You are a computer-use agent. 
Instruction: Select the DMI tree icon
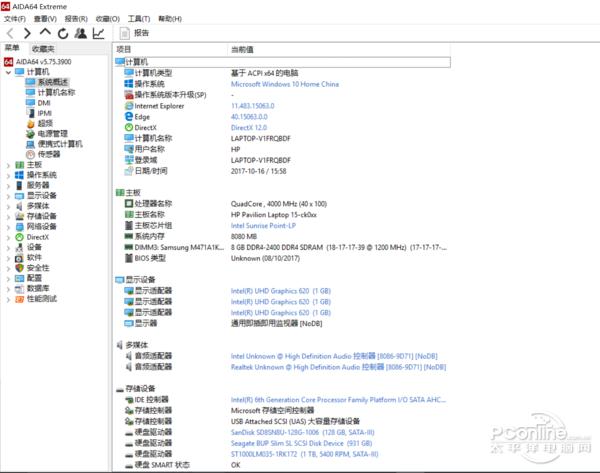(30, 103)
